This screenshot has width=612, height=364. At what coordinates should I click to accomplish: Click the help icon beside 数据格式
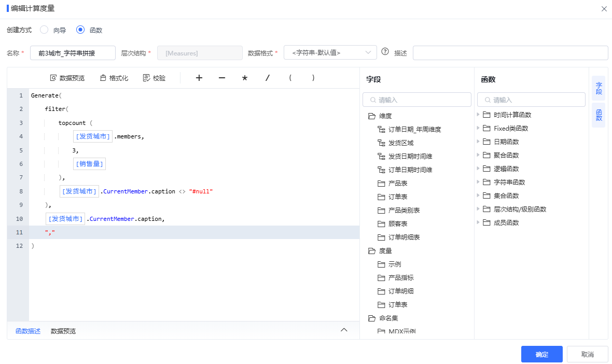pyautogui.click(x=385, y=51)
